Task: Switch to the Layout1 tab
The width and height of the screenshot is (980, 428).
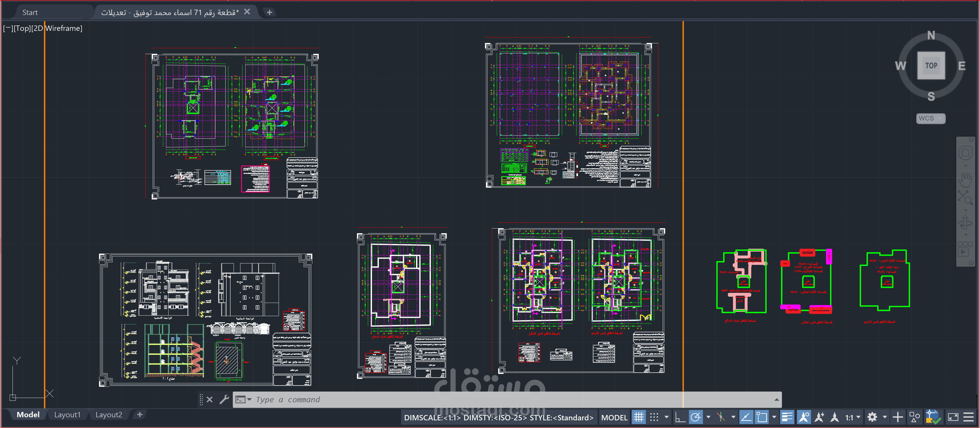Action: 67,414
